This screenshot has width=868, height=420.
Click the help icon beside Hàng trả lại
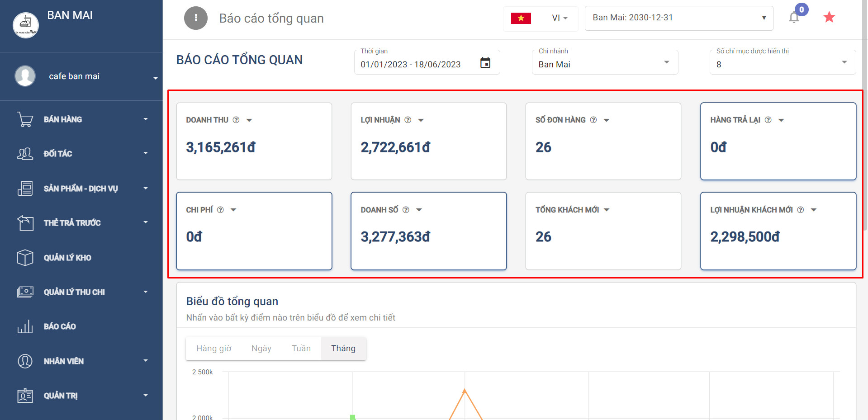coord(768,120)
